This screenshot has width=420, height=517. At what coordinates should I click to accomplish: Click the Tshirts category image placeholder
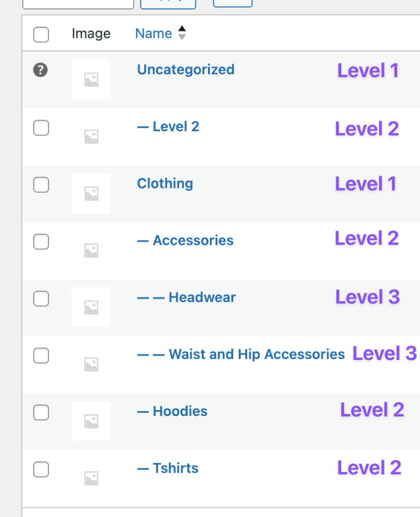(91, 478)
